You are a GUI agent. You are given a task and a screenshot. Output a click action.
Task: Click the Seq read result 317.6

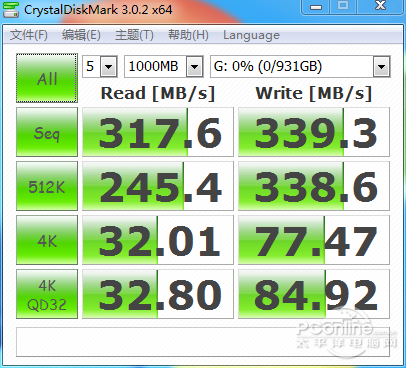[x=158, y=132]
